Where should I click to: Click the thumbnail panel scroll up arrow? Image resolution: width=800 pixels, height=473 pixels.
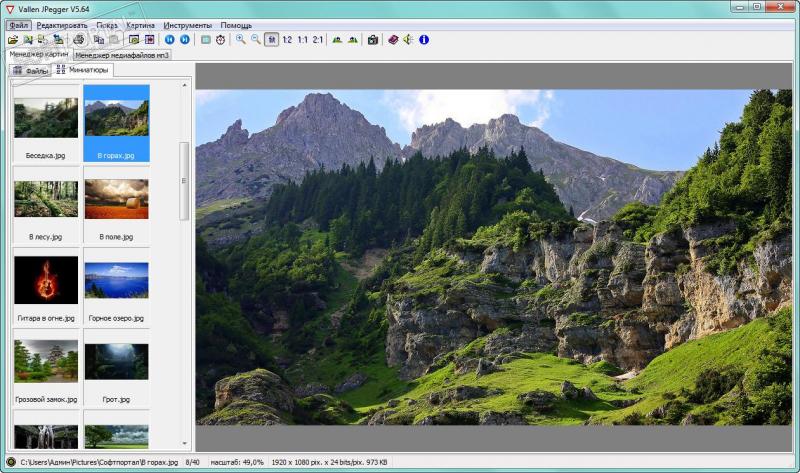184,85
